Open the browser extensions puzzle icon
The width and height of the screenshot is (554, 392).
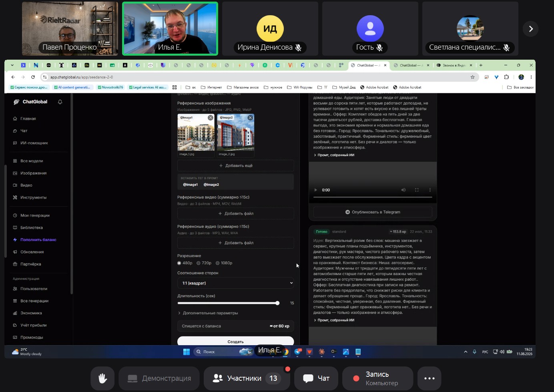pyautogui.click(x=506, y=77)
